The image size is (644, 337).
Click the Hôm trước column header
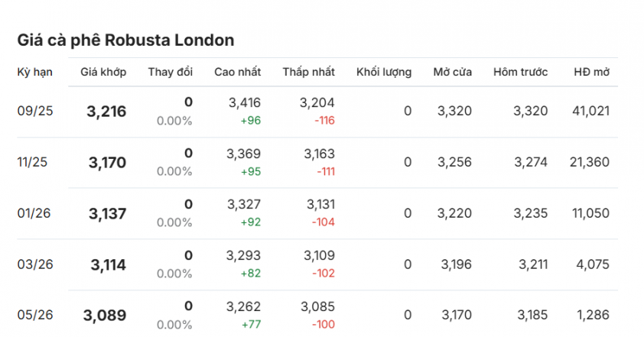[x=520, y=73]
